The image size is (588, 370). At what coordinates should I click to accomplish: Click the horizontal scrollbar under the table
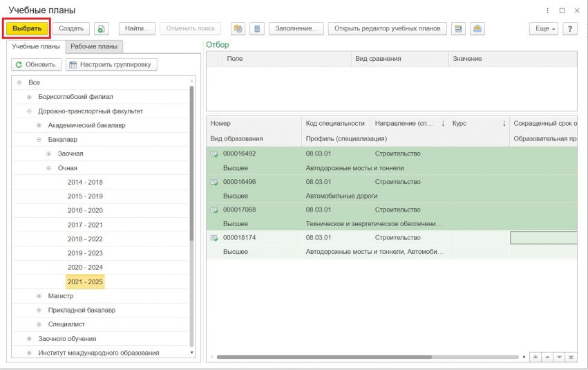(x=324, y=358)
